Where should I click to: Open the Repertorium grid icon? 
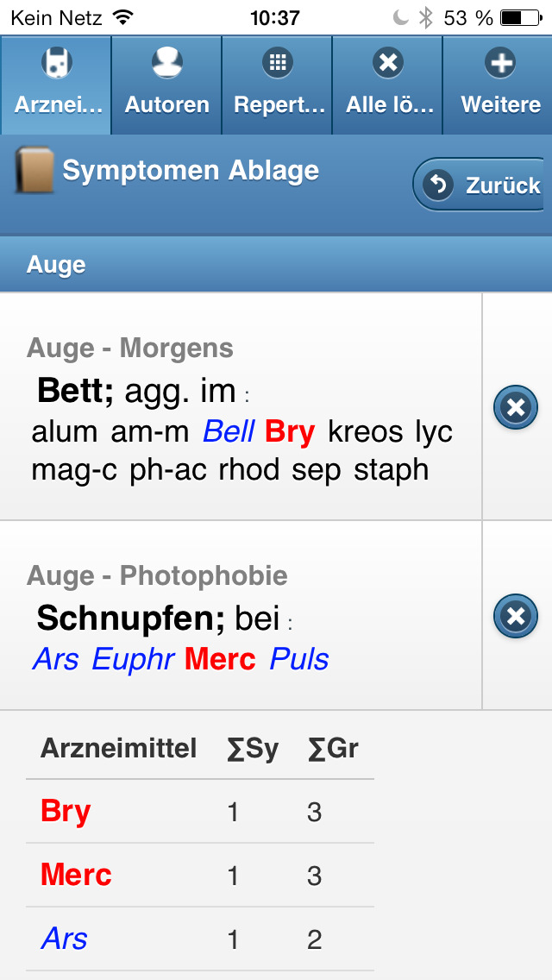click(x=278, y=63)
